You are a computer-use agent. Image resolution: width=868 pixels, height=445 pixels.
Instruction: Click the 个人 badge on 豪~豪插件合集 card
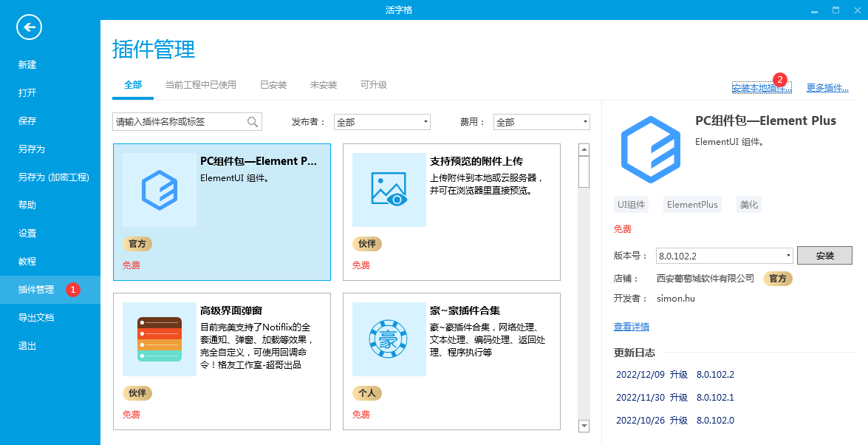pos(366,393)
